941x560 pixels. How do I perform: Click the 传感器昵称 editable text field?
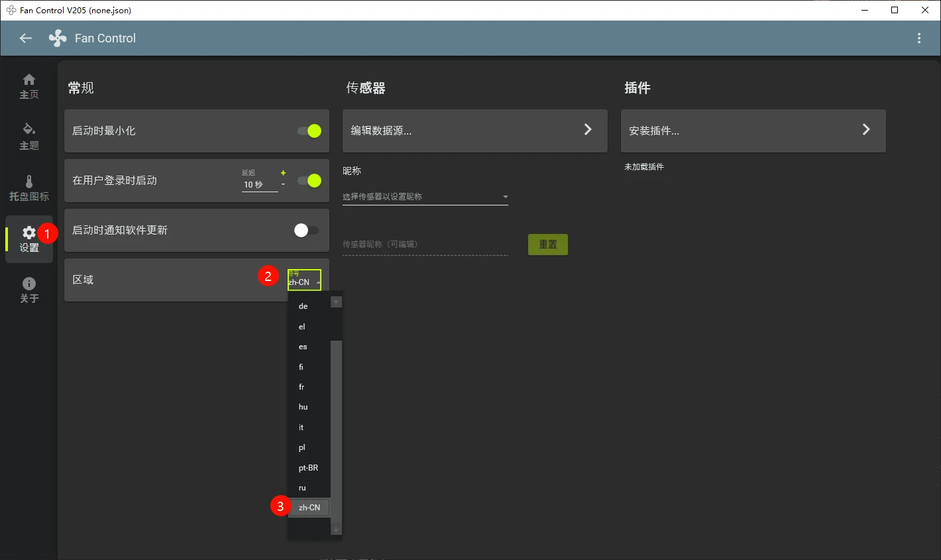[425, 245]
